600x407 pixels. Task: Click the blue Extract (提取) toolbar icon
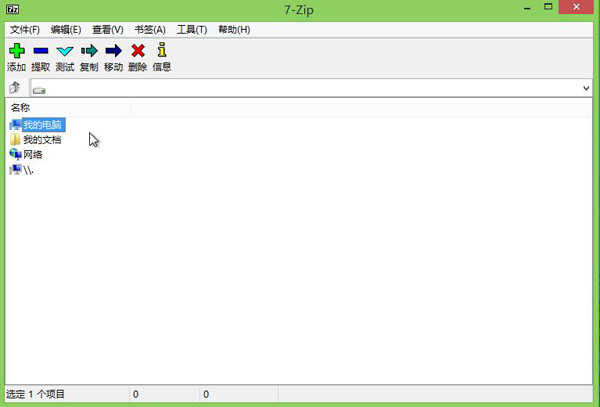coord(41,50)
